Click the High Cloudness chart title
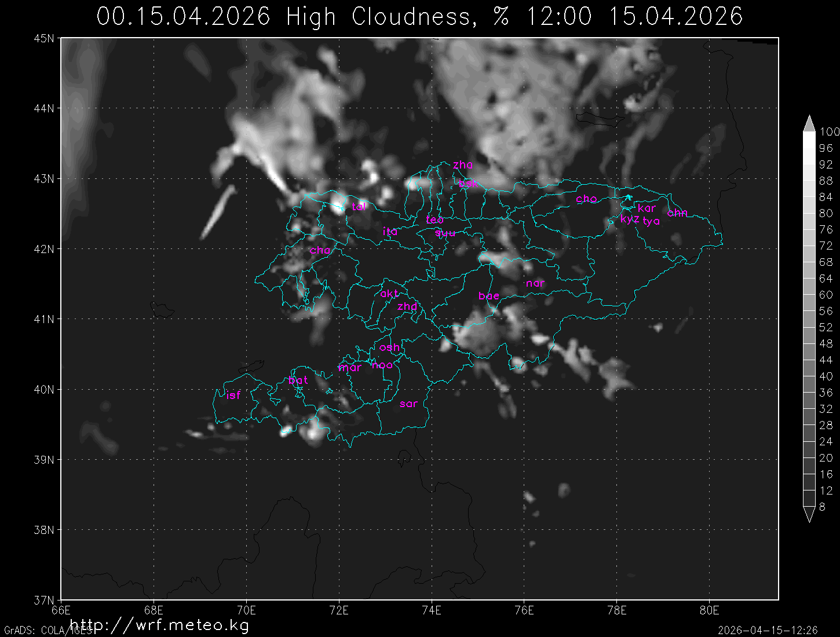This screenshot has height=637, width=840. coord(419,16)
